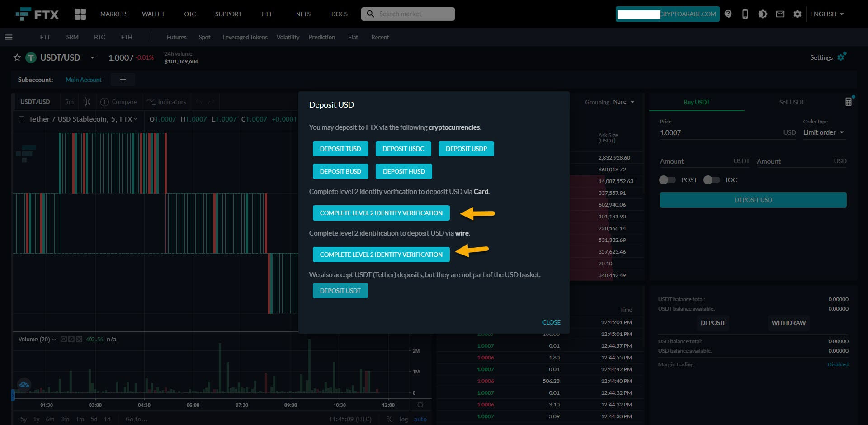Click DEPOSIT TUSD button
Image resolution: width=868 pixels, height=425 pixels.
340,149
